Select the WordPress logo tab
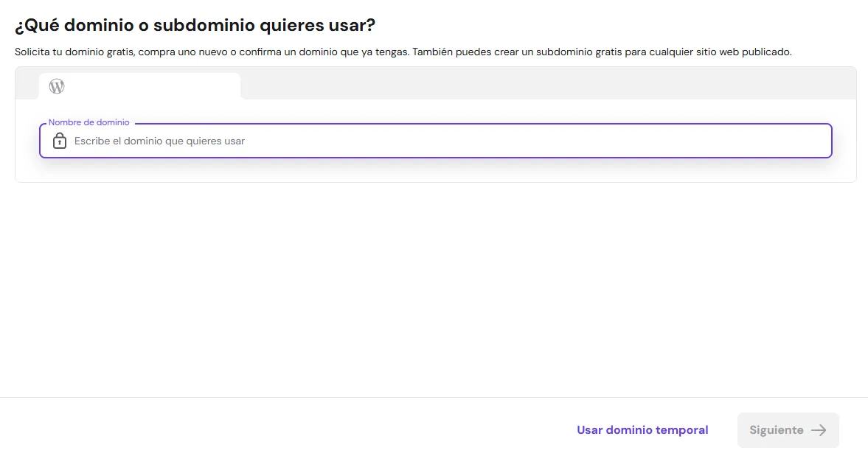This screenshot has width=868, height=456. coord(139,86)
